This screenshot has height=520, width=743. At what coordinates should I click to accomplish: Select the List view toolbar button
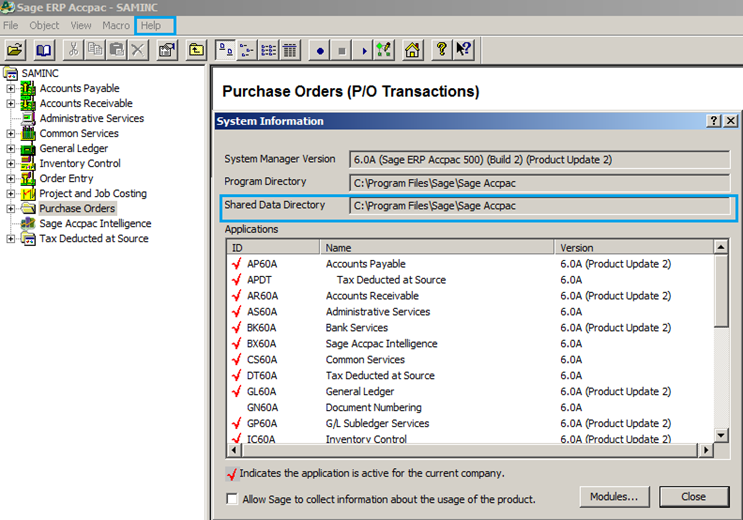pyautogui.click(x=268, y=49)
